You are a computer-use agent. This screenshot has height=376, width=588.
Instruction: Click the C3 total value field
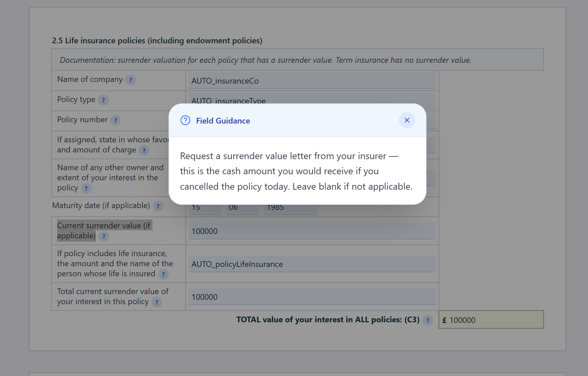pos(491,320)
